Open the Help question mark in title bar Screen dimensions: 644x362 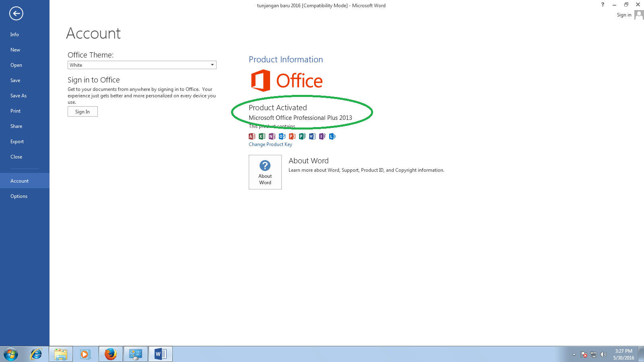(603, 5)
